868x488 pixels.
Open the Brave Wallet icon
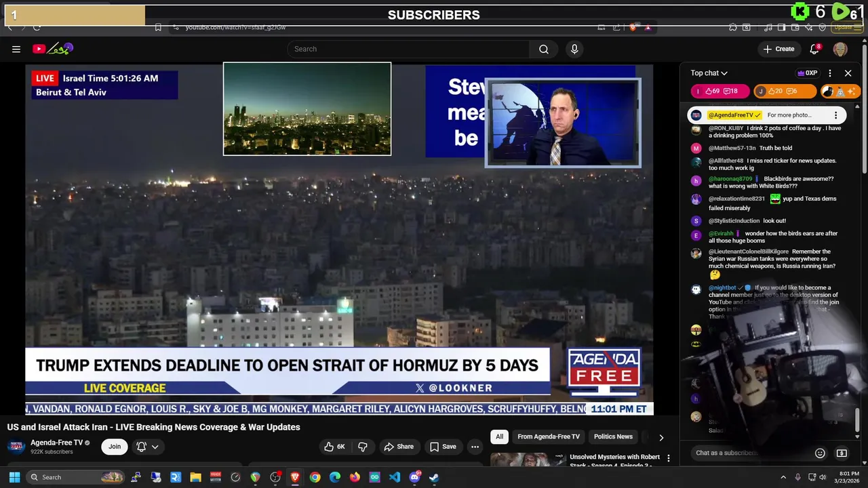point(795,27)
